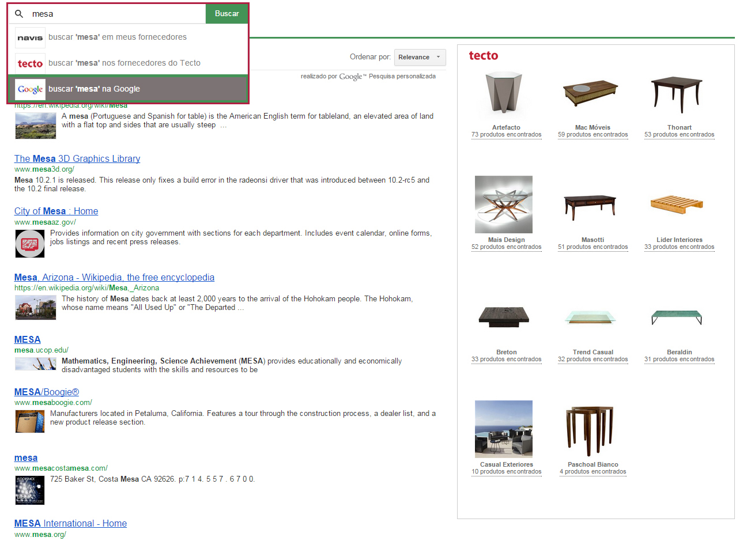Click '51 produtos encontrados' under Masotti
Screen dimensions: 747x560
[x=593, y=247]
